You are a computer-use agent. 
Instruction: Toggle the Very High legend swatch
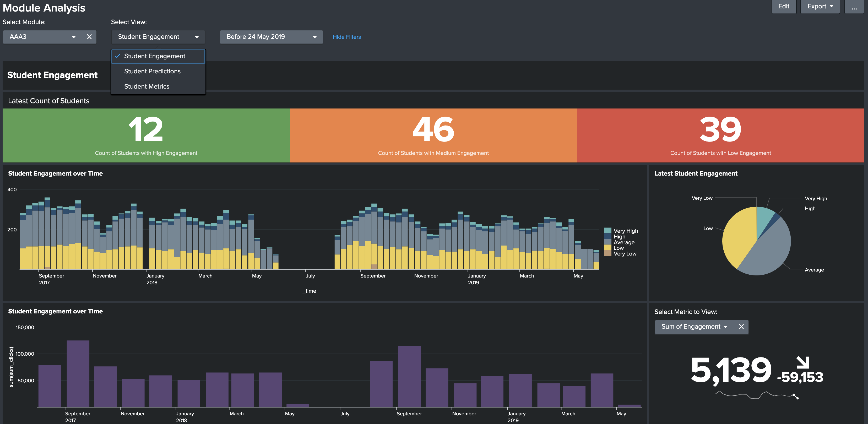click(x=607, y=231)
